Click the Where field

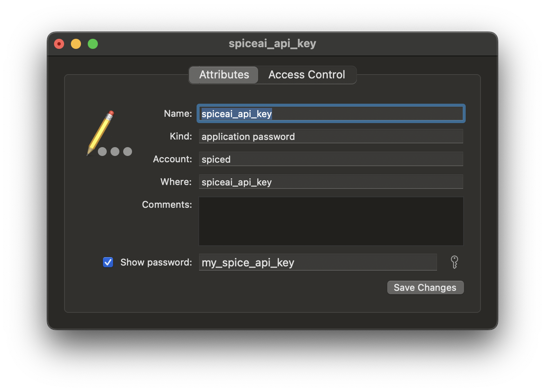[331, 182]
